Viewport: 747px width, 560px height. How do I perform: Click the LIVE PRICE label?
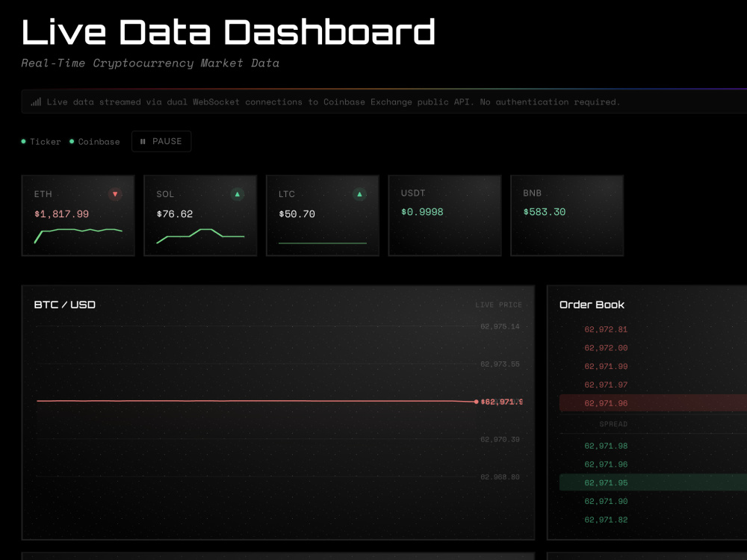[498, 305]
